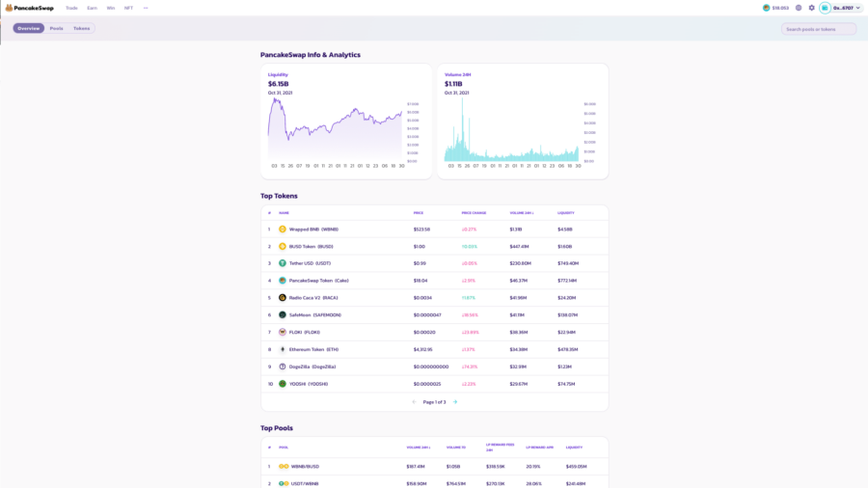Open the settings gear icon
The height and width of the screenshot is (488, 868).
[x=811, y=8]
